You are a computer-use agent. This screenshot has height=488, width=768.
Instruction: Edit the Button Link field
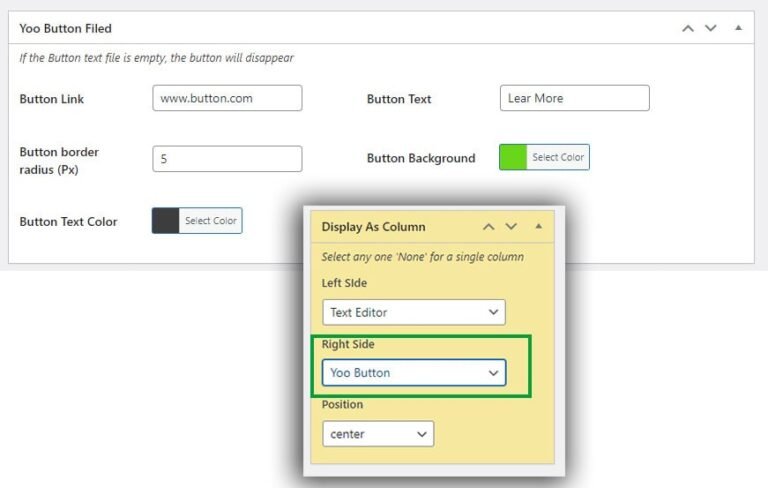pyautogui.click(x=227, y=98)
